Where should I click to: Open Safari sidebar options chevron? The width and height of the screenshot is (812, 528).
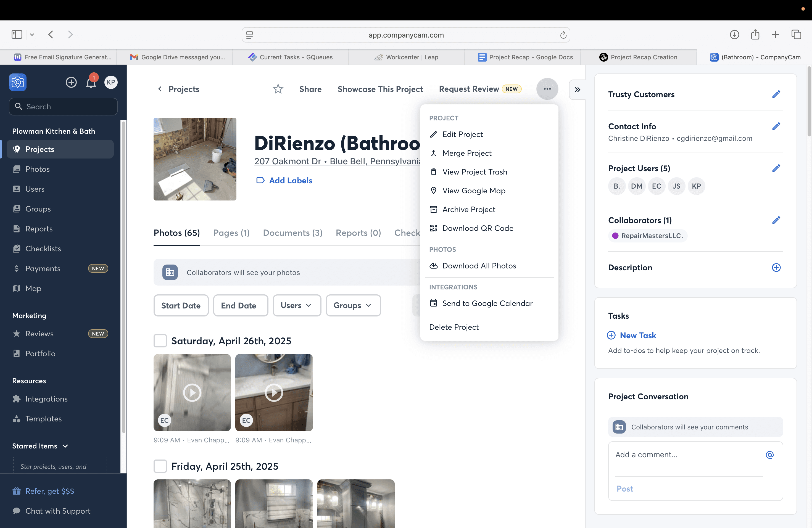(x=32, y=35)
